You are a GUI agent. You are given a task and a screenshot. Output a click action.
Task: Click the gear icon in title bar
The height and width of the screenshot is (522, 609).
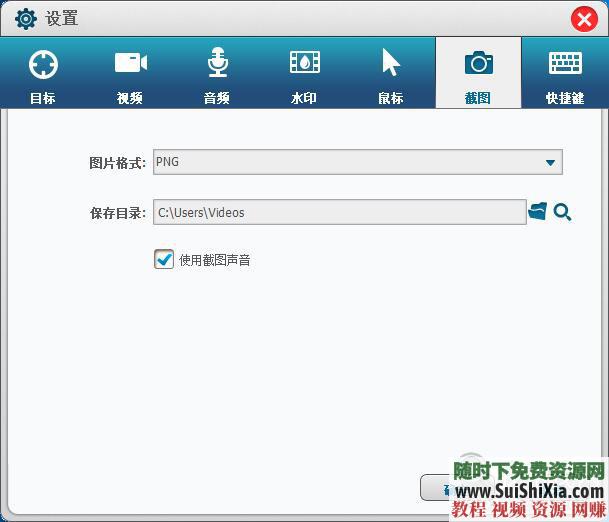click(x=26, y=19)
